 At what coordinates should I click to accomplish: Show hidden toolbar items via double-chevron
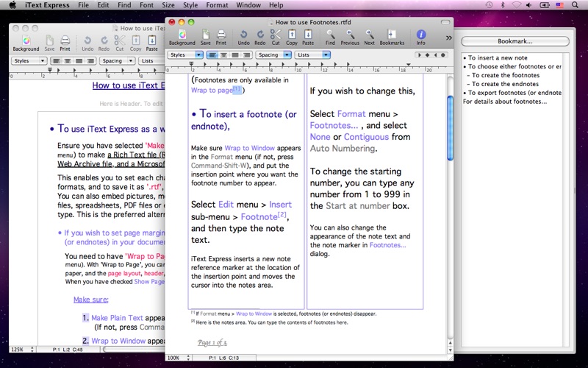point(448,38)
